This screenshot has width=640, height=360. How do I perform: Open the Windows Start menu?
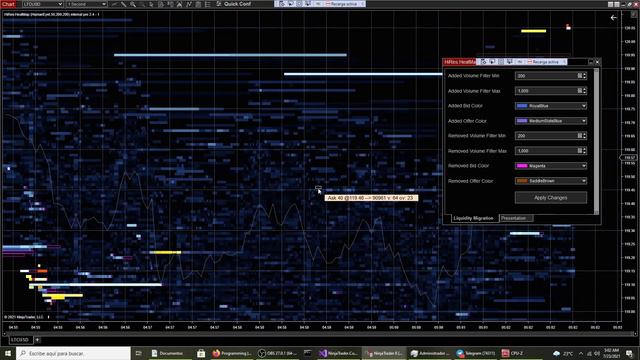pos(8,353)
